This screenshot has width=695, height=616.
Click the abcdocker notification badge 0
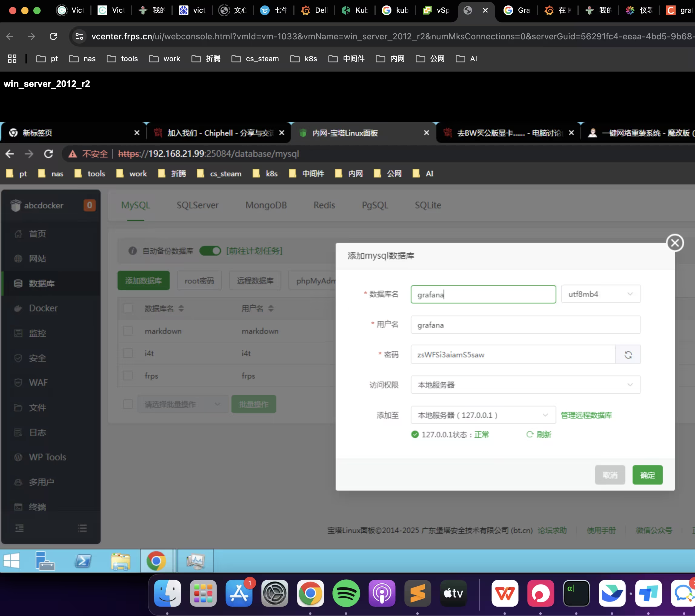[89, 205]
